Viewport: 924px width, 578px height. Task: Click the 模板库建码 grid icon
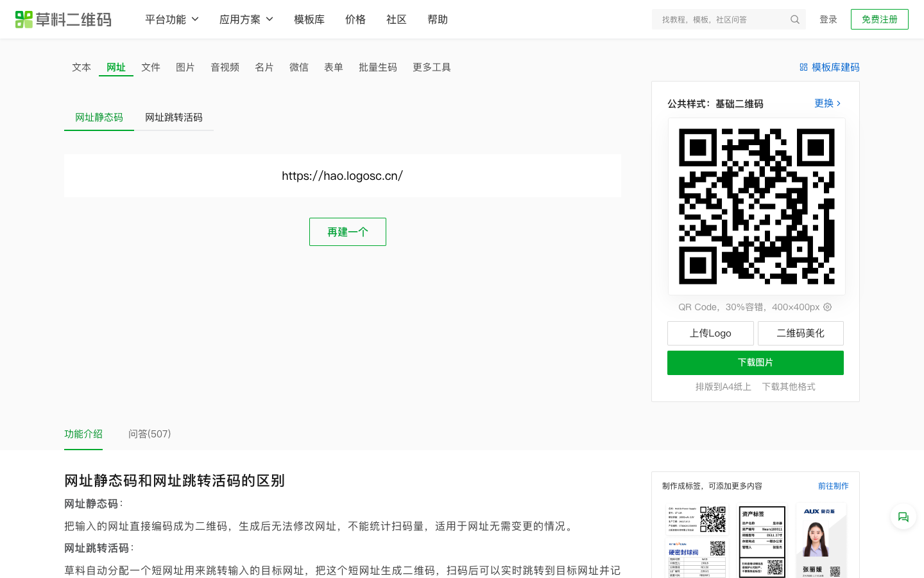click(x=803, y=67)
